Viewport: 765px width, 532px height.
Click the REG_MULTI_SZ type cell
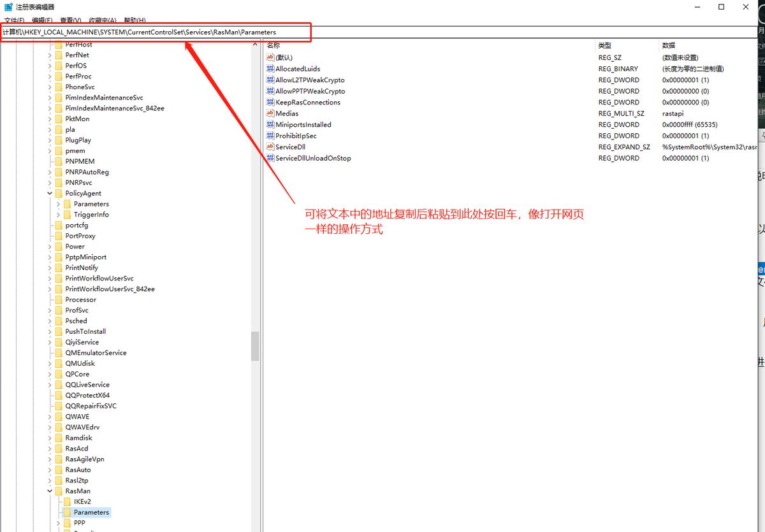pyautogui.click(x=621, y=113)
